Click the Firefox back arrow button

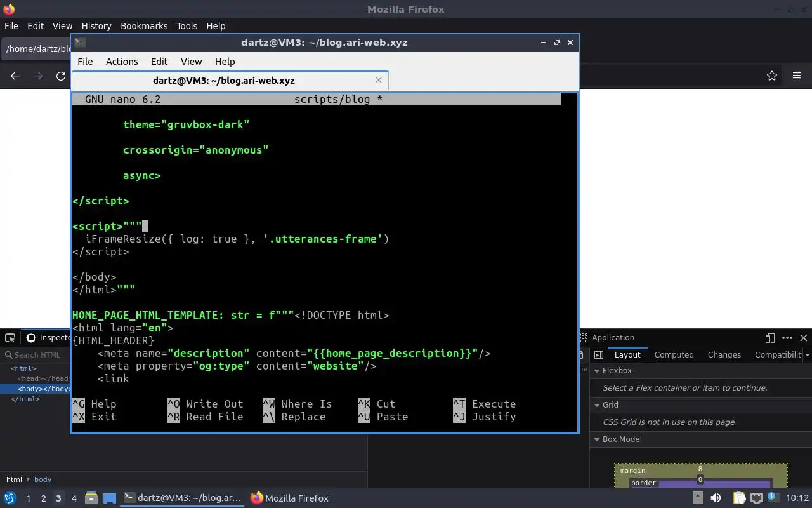pyautogui.click(x=15, y=76)
